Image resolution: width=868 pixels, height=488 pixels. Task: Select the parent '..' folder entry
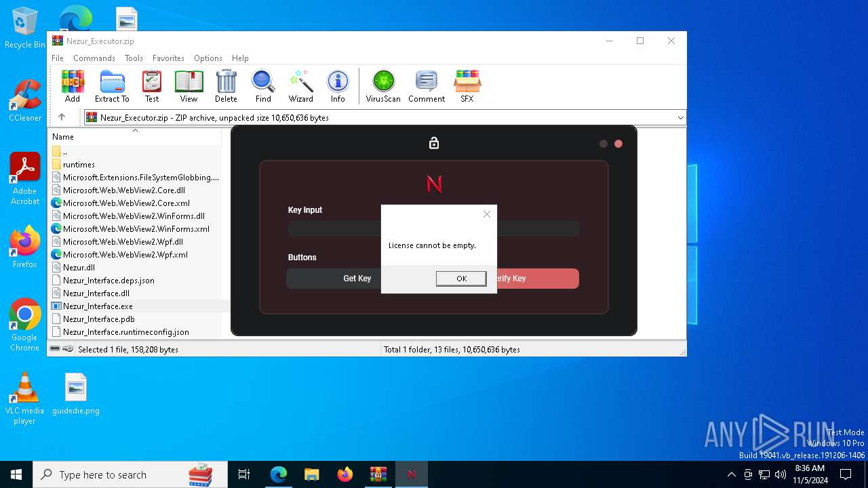click(135, 152)
